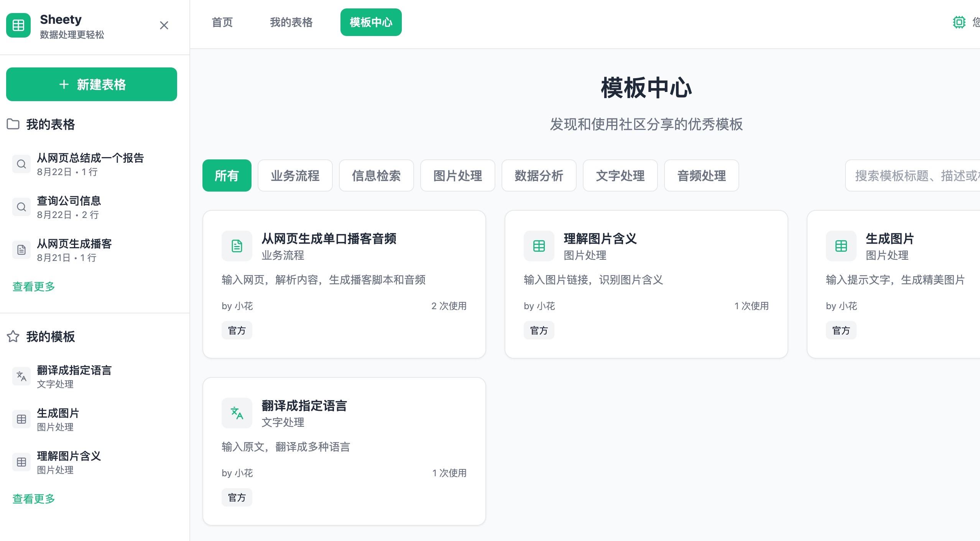Click translate icon in sidebar 翻译成指定语言
Viewport: 980px width, 541px height.
click(21, 377)
